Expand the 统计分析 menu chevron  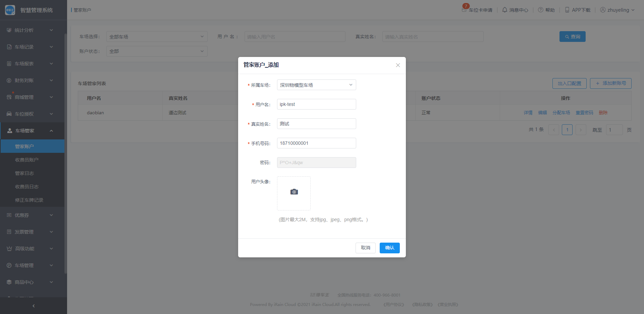click(51, 30)
